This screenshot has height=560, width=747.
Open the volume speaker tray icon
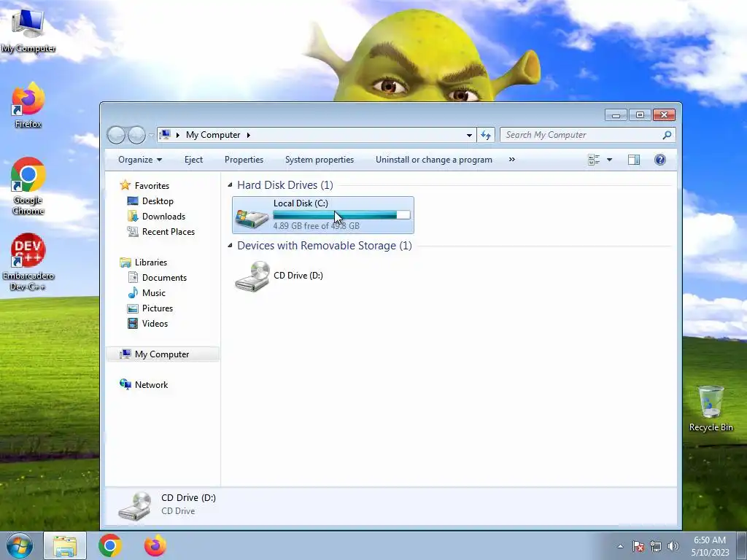pos(673,546)
